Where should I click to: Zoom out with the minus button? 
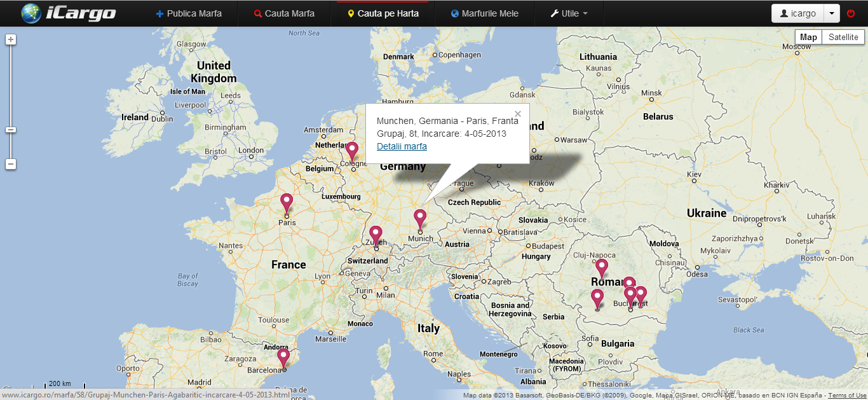[11, 164]
